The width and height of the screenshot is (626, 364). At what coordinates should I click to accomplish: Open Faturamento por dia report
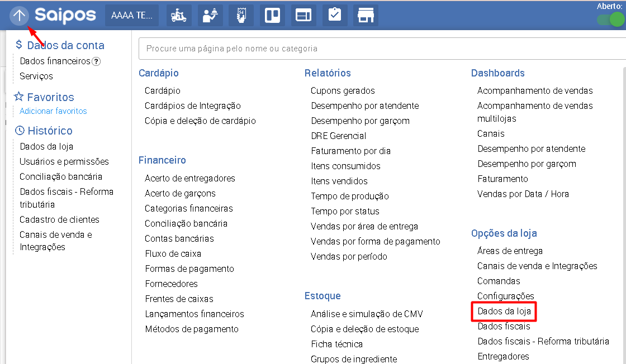pos(351,151)
